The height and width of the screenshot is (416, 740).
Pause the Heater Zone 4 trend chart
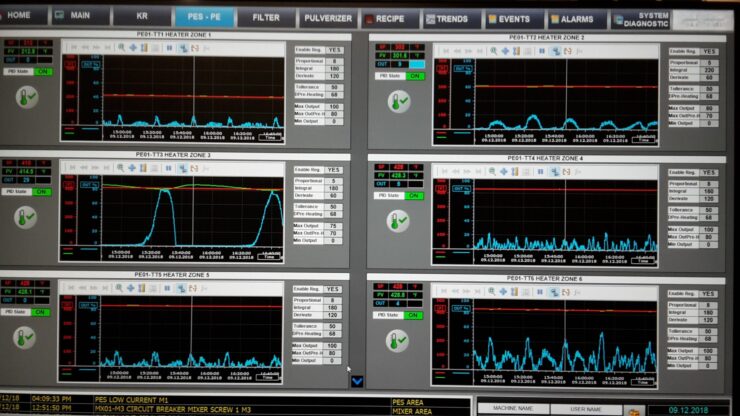click(x=541, y=172)
